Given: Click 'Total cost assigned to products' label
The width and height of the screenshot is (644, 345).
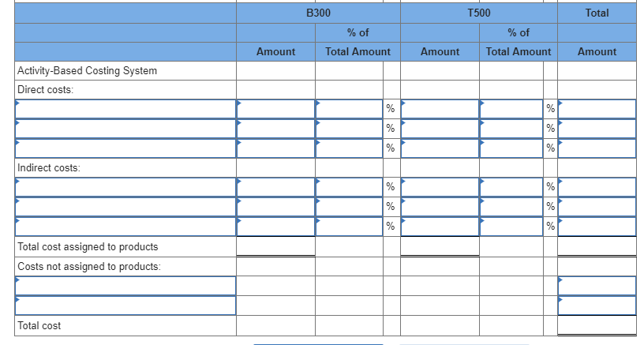Looking at the screenshot, I should click(88, 247).
